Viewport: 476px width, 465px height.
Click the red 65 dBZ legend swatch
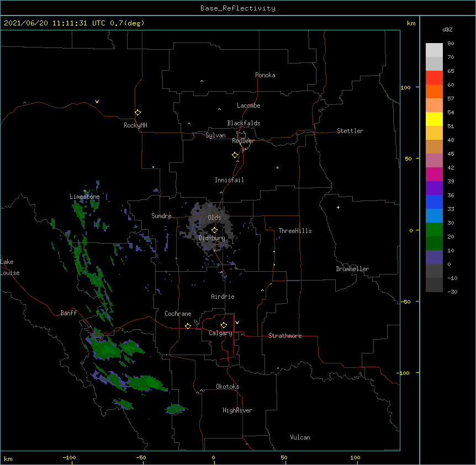434,78
